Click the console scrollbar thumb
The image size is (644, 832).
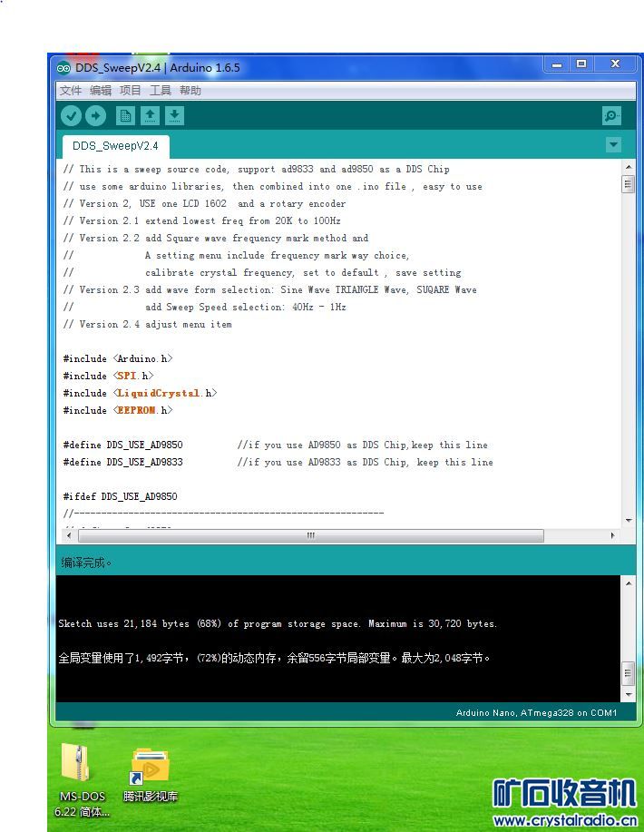(628, 673)
